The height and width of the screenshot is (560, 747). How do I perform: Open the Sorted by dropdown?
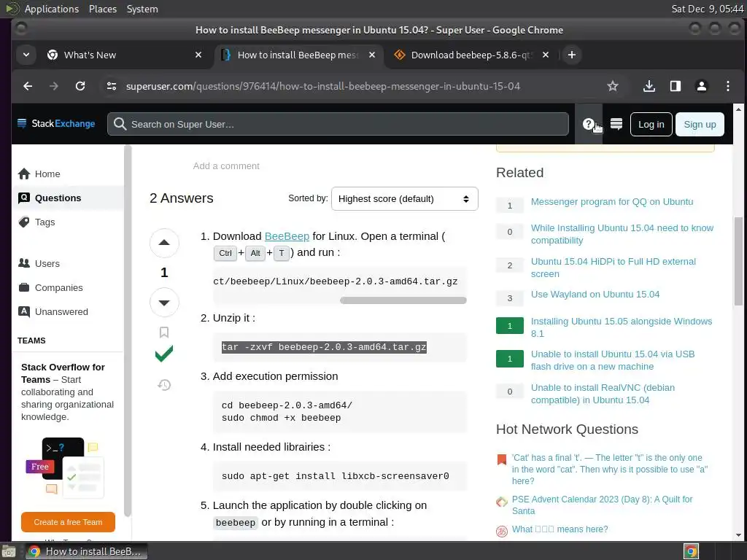coord(404,198)
